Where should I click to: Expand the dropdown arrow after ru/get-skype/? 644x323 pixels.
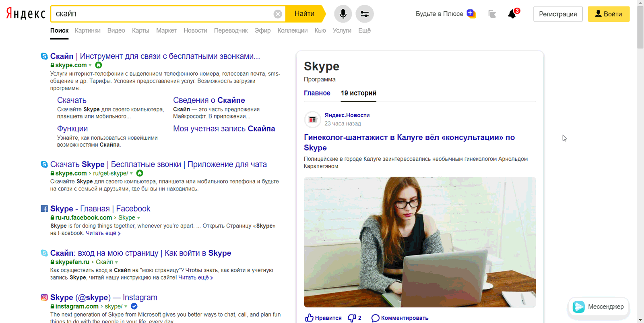click(131, 174)
